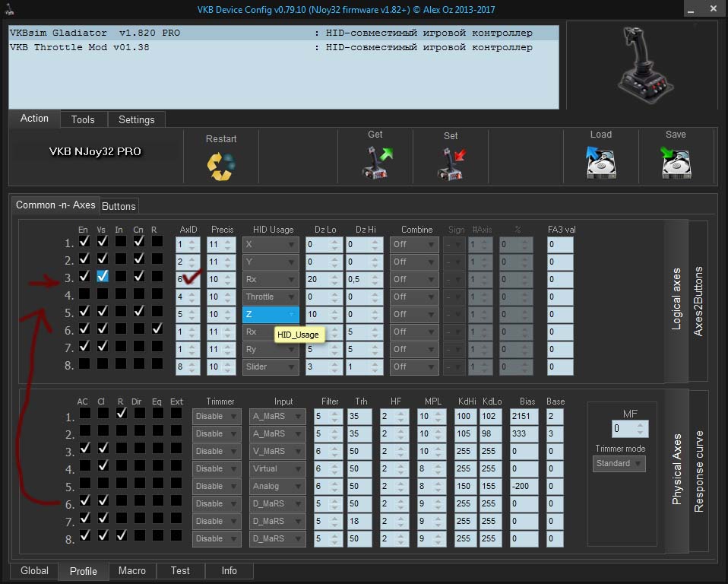
Task: Click KdHi field showing 150
Action: point(466,487)
